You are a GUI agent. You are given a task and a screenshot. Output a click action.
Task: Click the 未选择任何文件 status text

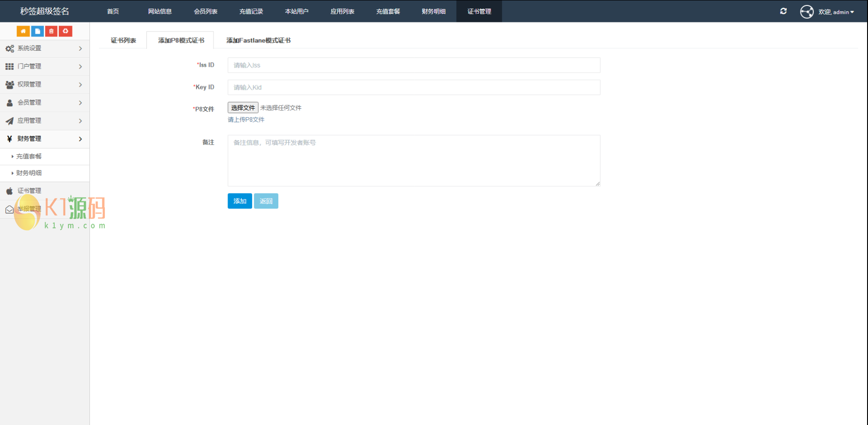tap(281, 108)
